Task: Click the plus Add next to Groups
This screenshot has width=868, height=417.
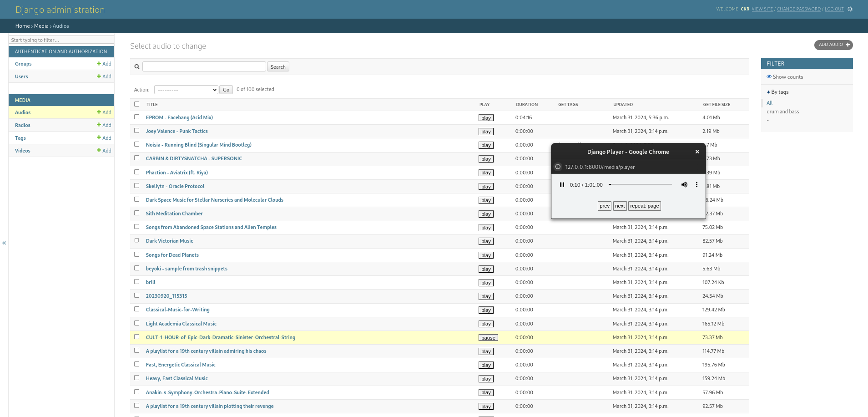Action: point(104,64)
